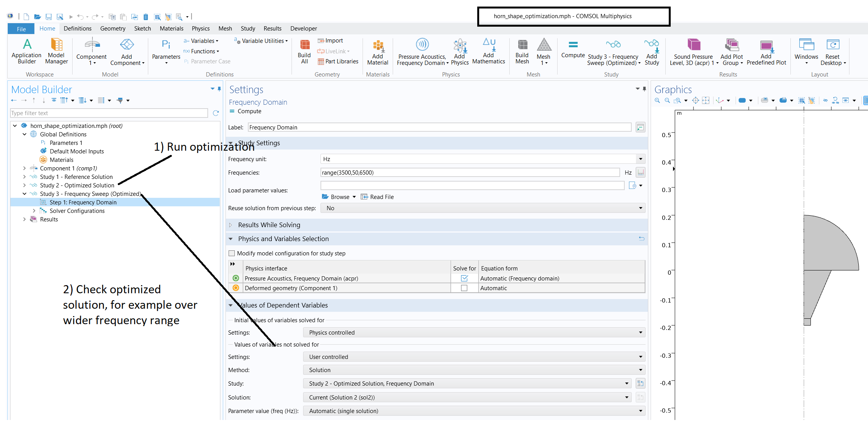Expand the Component 1 tree node
Screen dimensions: 868x425
(x=25, y=168)
